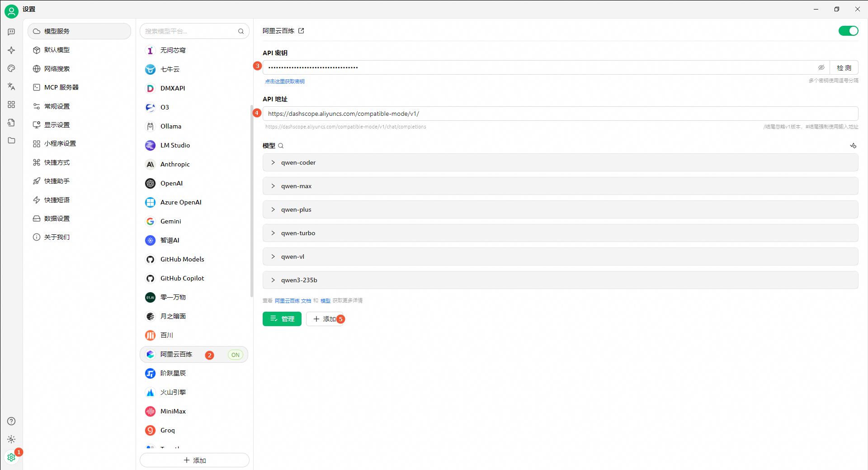The width and height of the screenshot is (868, 470).
Task: Expand the qwen-coder model group
Action: [x=560, y=162]
